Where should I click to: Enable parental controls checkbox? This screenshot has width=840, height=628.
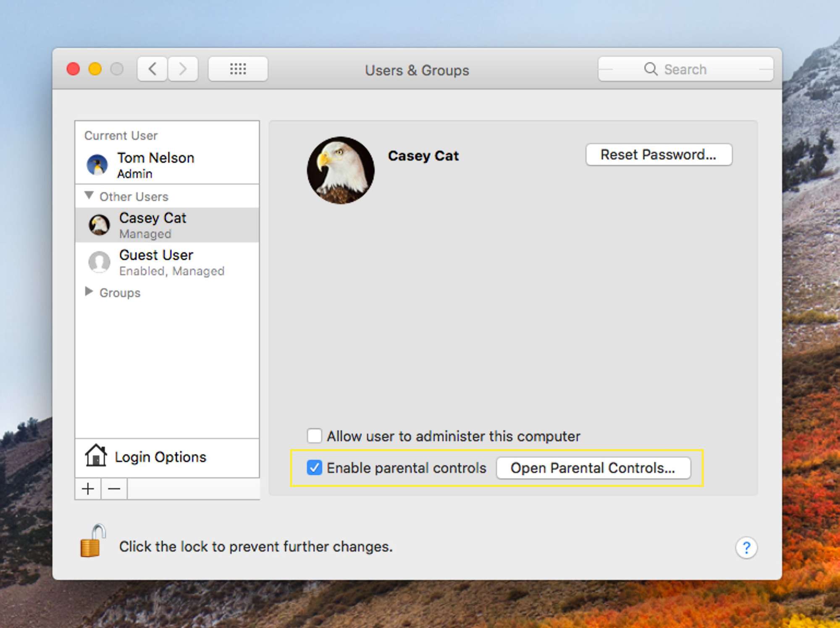pyautogui.click(x=313, y=466)
